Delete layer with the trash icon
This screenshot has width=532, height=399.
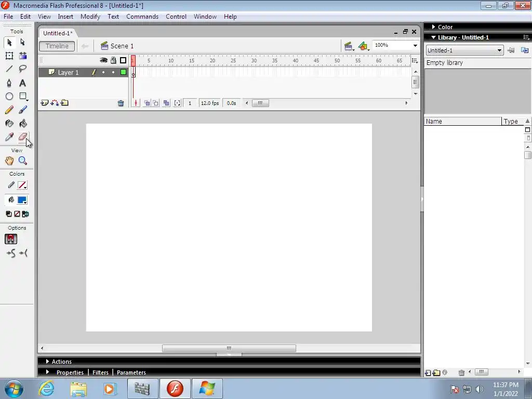tap(121, 103)
